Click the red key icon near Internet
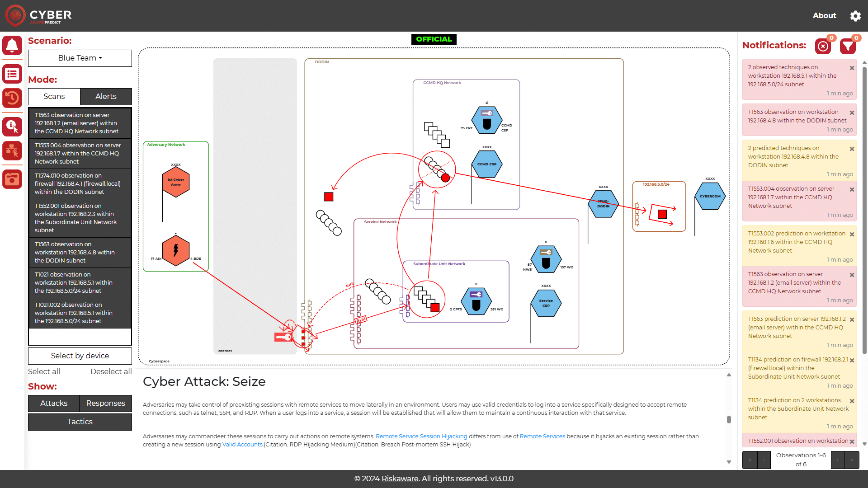The image size is (868, 488). 283,337
